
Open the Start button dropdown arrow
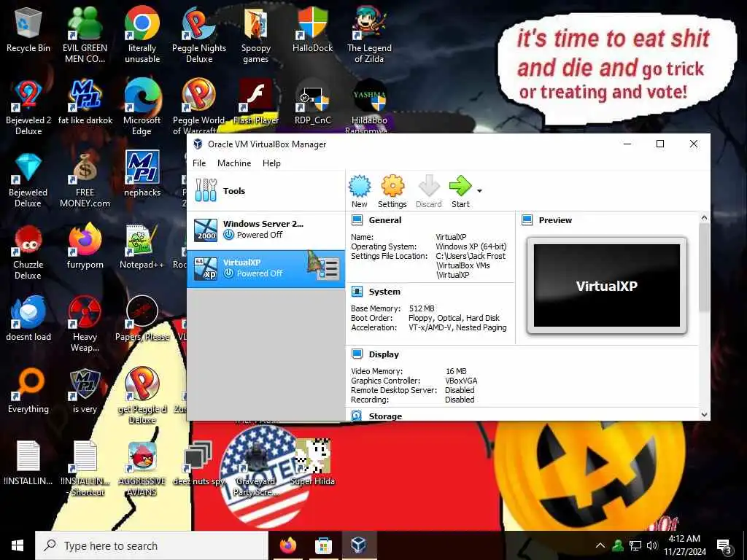479,191
